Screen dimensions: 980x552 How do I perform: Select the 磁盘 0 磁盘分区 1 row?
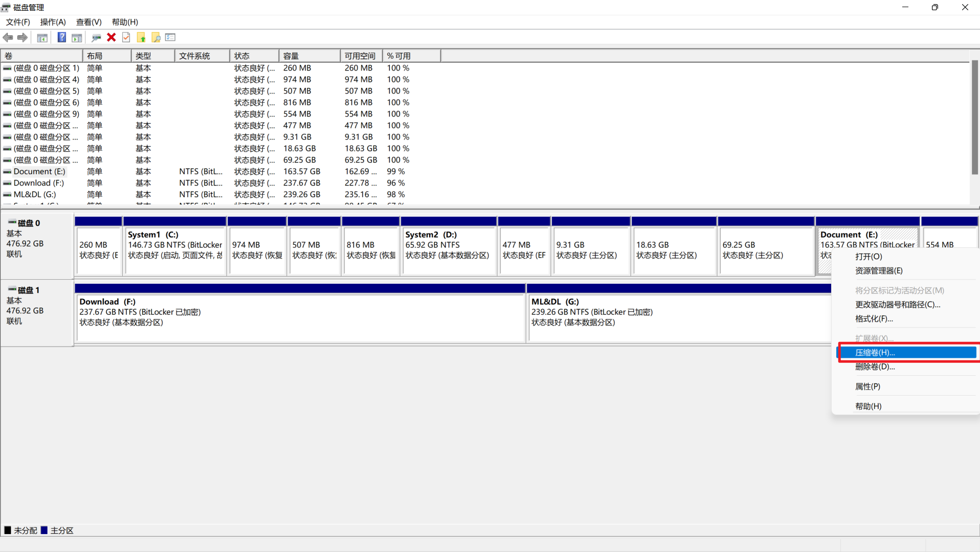(220, 68)
